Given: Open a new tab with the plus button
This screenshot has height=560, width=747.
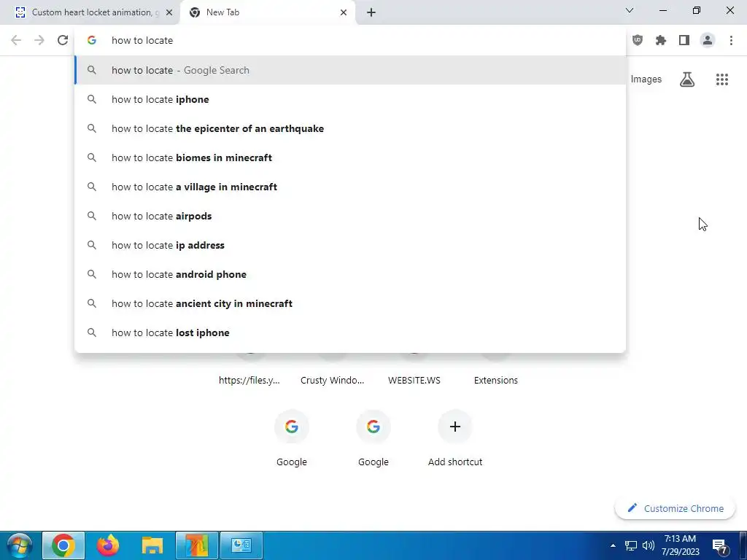Looking at the screenshot, I should 371,12.
